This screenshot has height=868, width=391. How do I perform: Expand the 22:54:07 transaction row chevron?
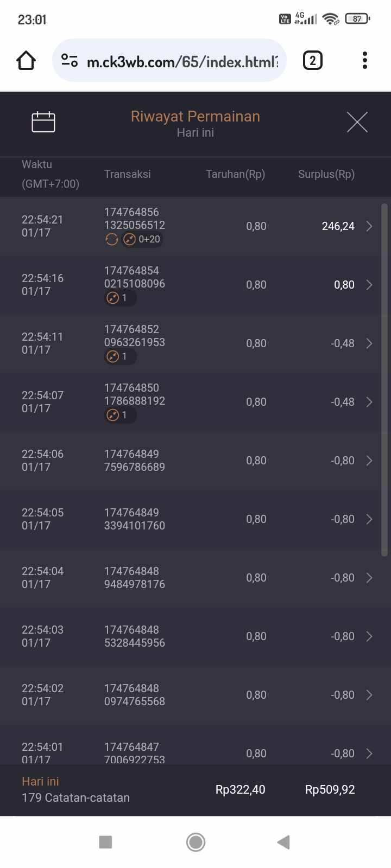pyautogui.click(x=369, y=402)
